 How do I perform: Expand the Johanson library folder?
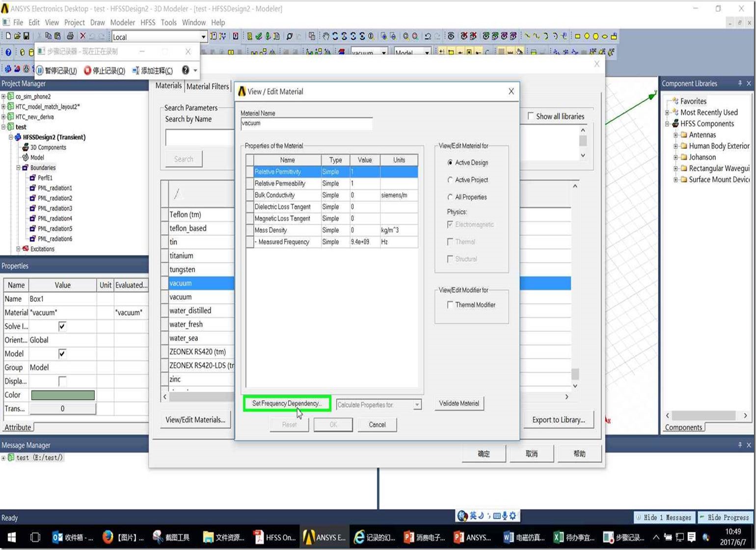click(x=675, y=157)
